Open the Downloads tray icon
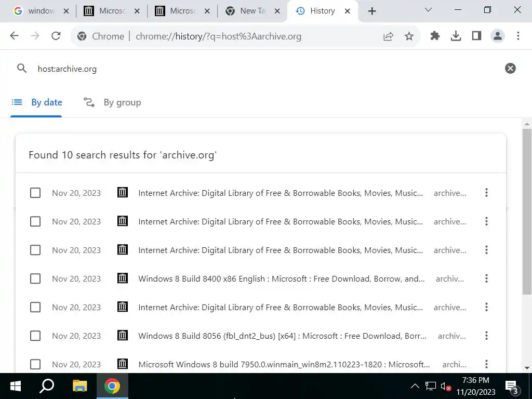532x399 pixels. (x=456, y=36)
